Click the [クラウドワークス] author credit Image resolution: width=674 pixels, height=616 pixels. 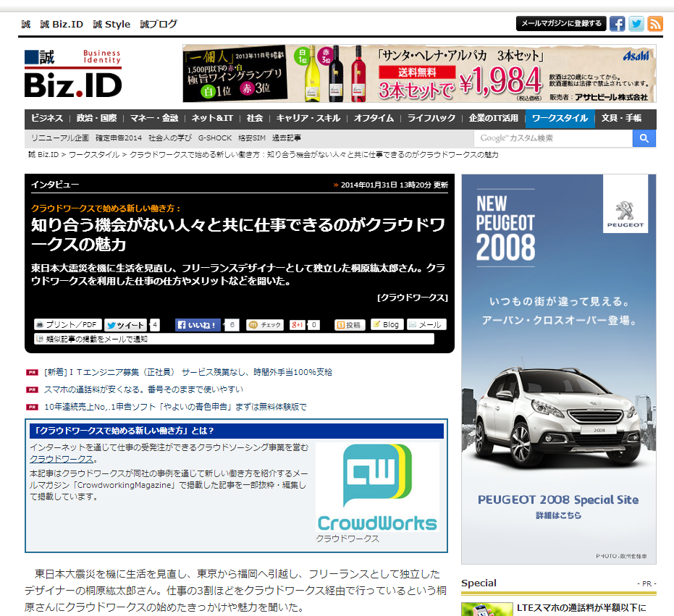click(413, 298)
